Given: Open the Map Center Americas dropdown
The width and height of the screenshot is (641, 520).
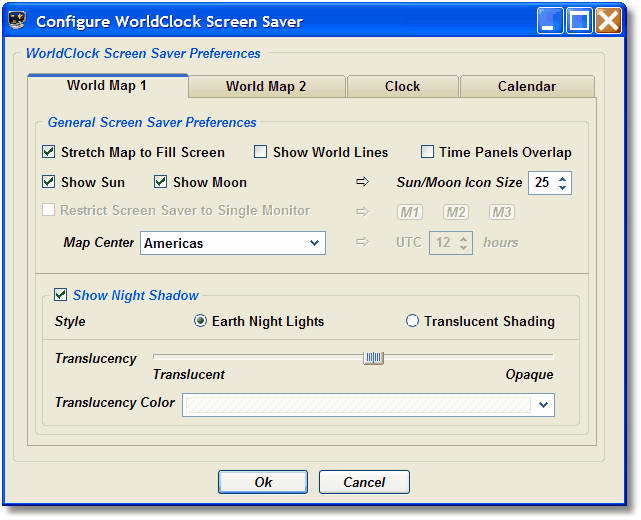Looking at the screenshot, I should point(233,243).
